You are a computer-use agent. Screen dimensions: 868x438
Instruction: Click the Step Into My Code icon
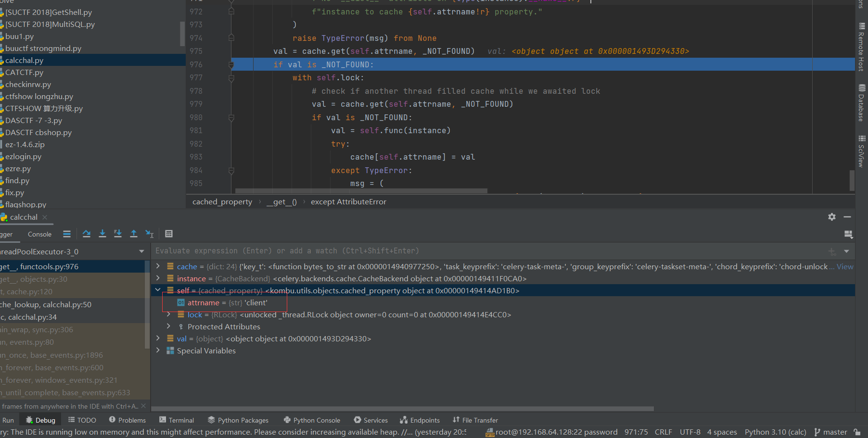click(x=118, y=234)
